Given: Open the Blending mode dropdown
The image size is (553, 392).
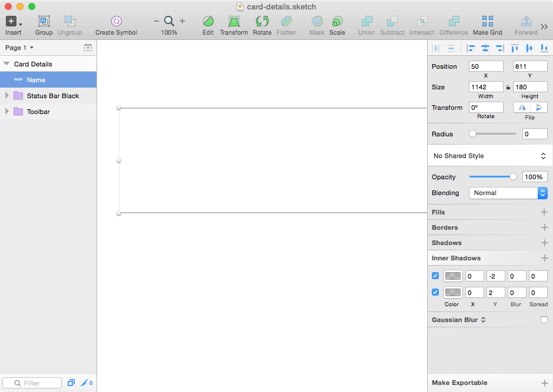Looking at the screenshot, I should (x=508, y=193).
